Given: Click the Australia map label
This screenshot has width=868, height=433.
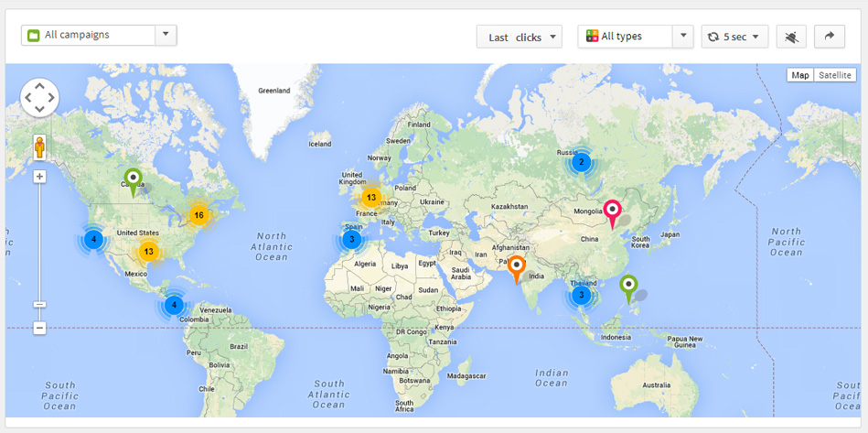Looking at the screenshot, I should [657, 385].
